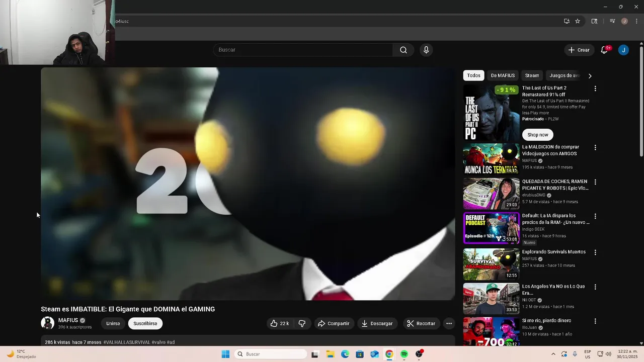This screenshot has height=362, width=644.
Task: Click the Crear button
Action: point(579,50)
